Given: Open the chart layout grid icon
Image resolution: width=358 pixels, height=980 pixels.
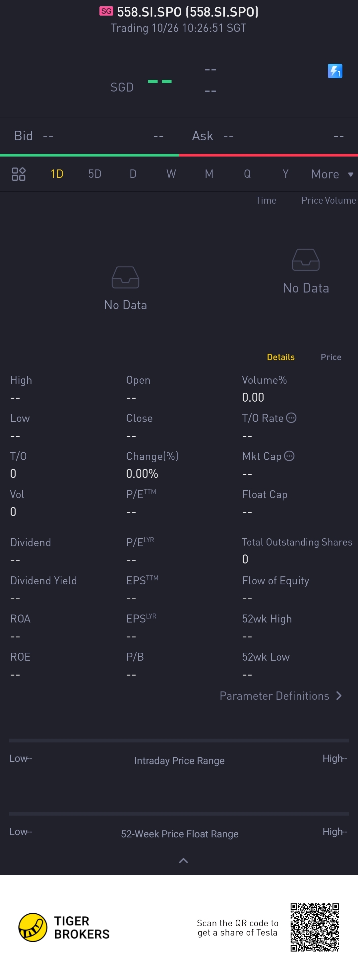Looking at the screenshot, I should pos(18,174).
